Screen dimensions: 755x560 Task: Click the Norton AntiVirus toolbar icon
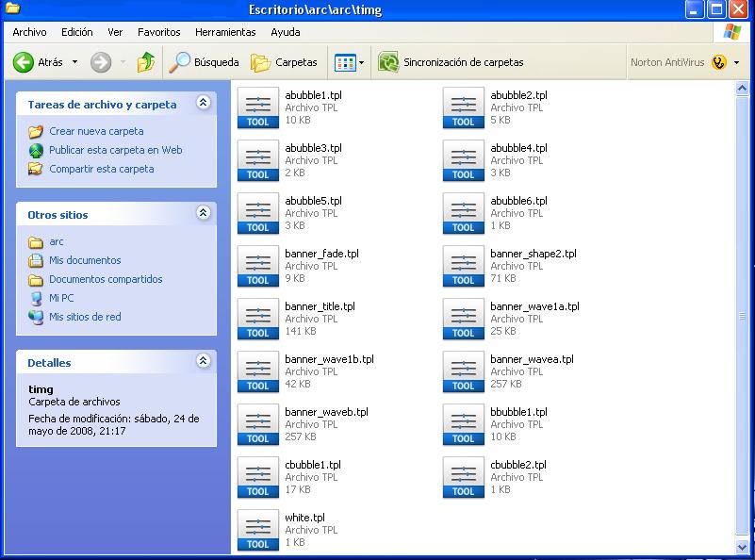[x=718, y=62]
